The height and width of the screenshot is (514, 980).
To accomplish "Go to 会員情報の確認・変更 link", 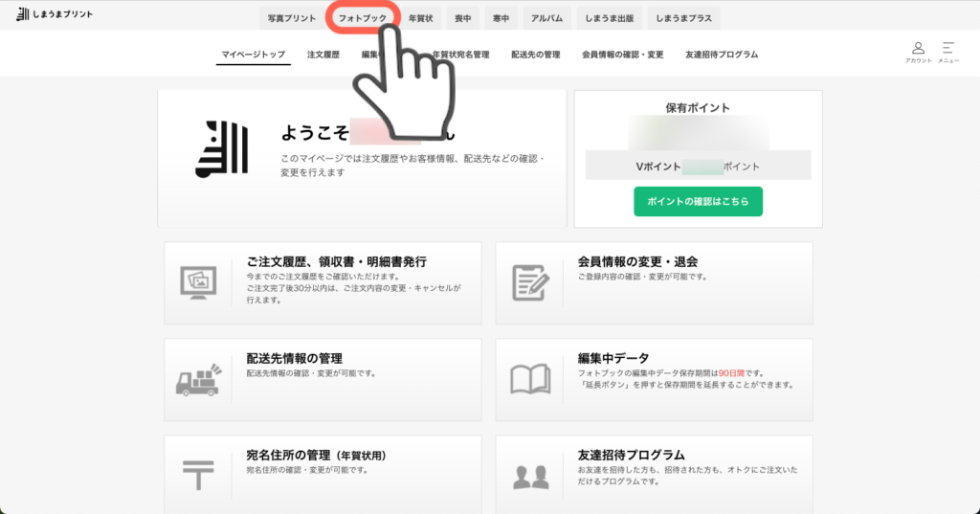I will click(x=622, y=55).
